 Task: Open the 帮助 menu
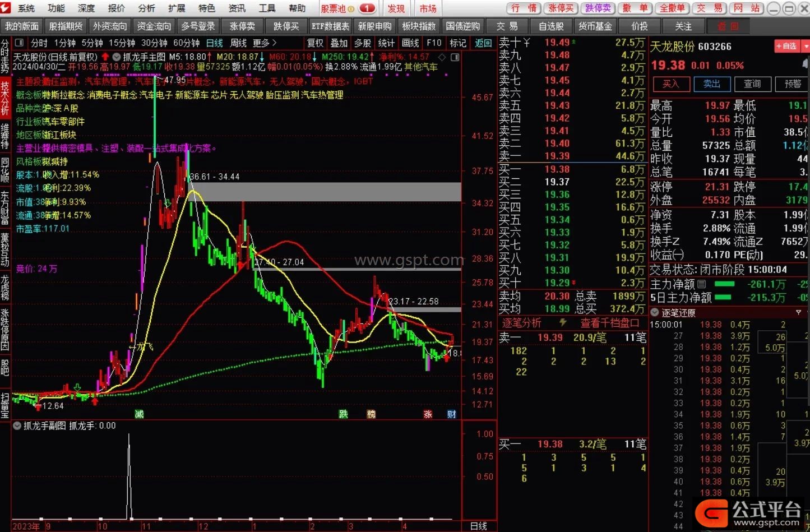coord(297,8)
